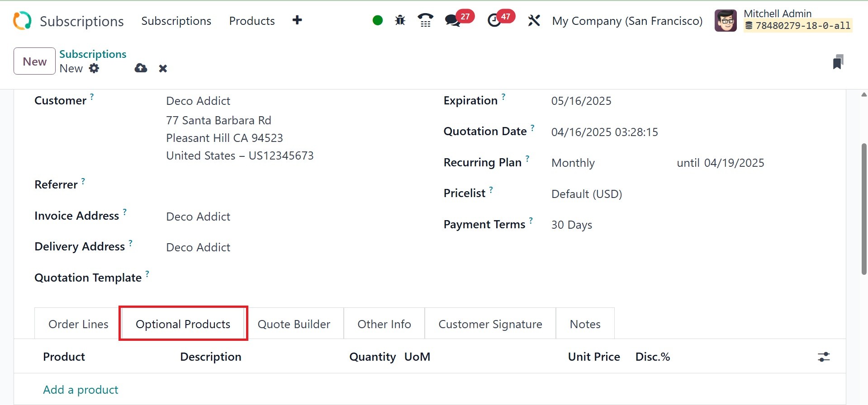Click the New button
Screen dimensions: 868x405
point(34,61)
